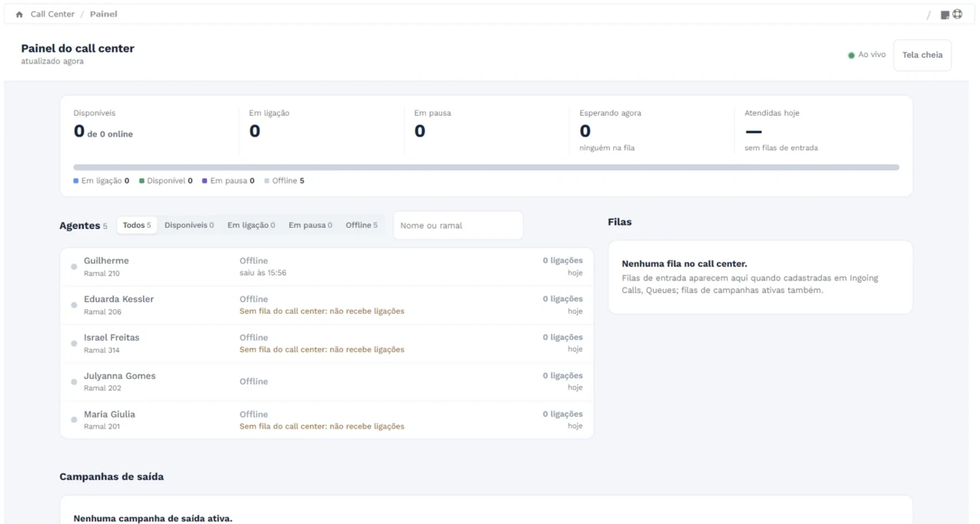Click the Esperando agora summary label
The height and width of the screenshot is (524, 980).
pyautogui.click(x=610, y=113)
